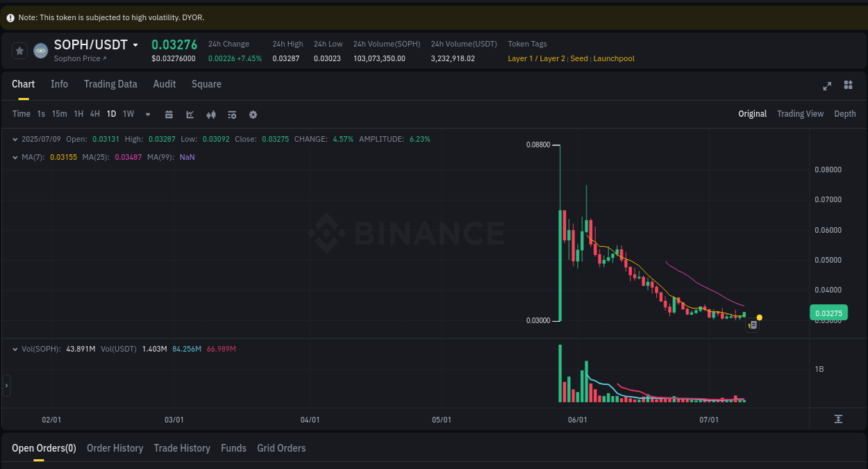Image resolution: width=868 pixels, height=469 pixels.
Task: Switch to the Trading Data tab
Action: coord(110,84)
